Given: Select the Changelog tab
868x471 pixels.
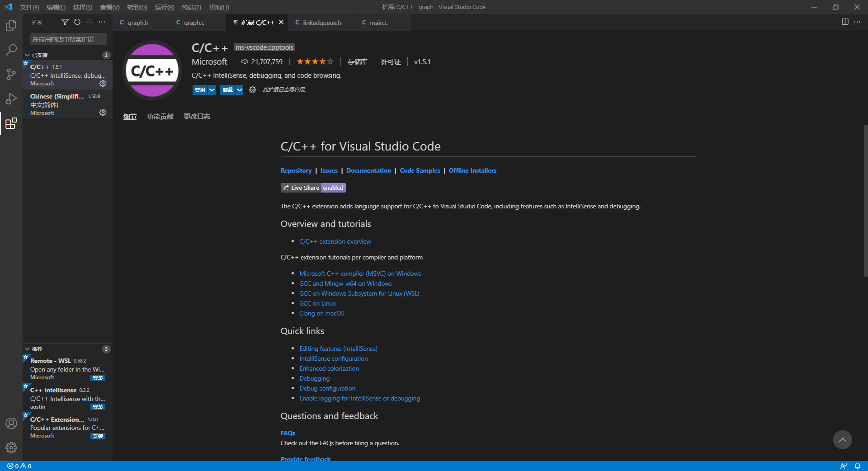Looking at the screenshot, I should 197,117.
